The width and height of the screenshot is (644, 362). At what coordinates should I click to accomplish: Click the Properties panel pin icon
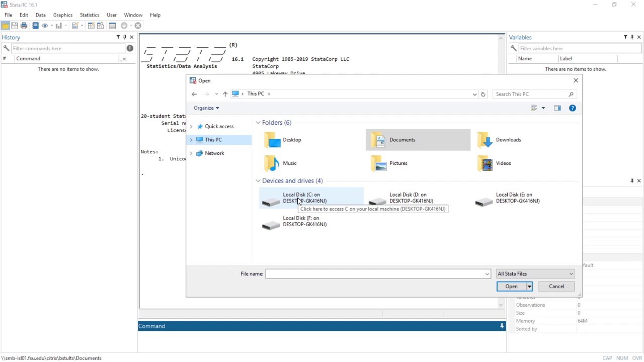(x=632, y=180)
